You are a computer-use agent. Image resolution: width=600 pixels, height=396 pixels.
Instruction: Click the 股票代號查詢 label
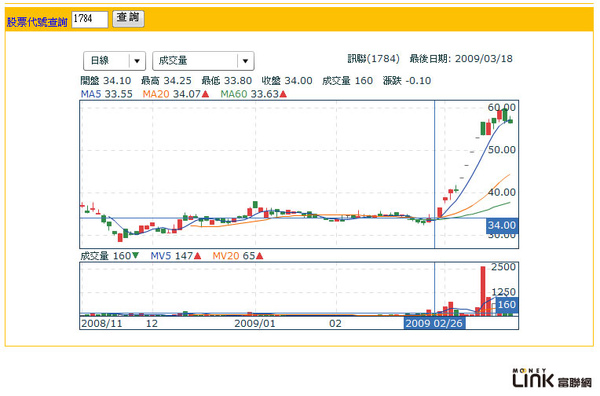pos(37,22)
